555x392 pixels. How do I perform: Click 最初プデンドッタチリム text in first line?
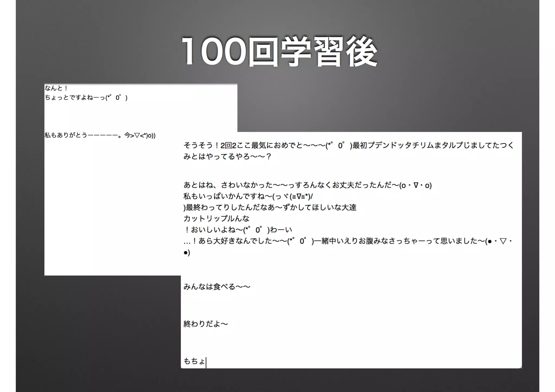tap(393, 145)
